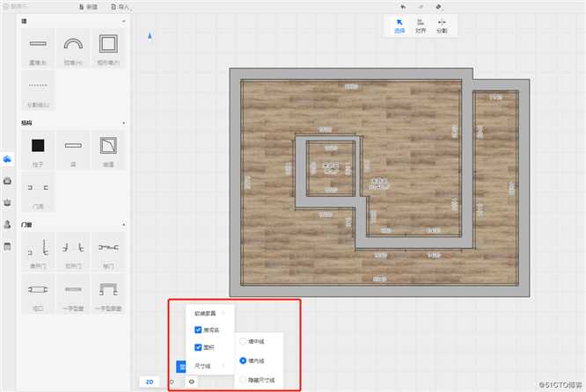Select the column (柱子) black square tool

click(38, 150)
